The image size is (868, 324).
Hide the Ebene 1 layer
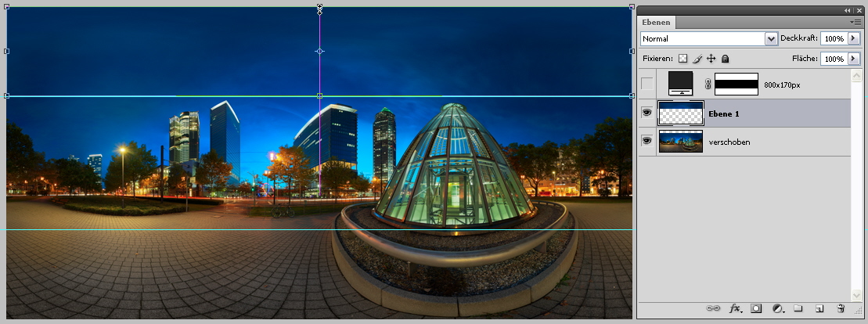pos(646,113)
